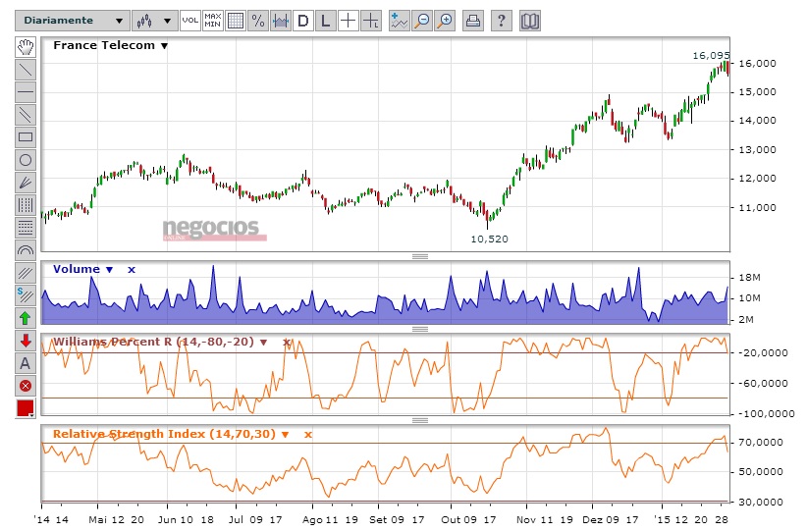Viewport: 807px width, 532px height.
Task: Select the horizontal retracement lines tool
Action: (26, 228)
